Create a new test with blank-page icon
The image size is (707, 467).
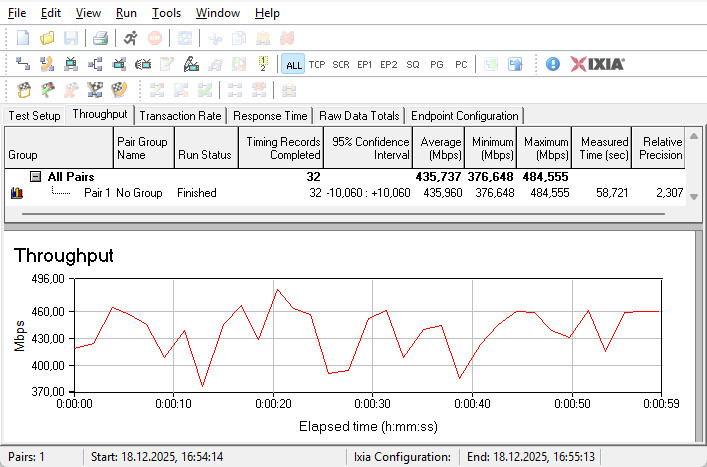[x=23, y=38]
